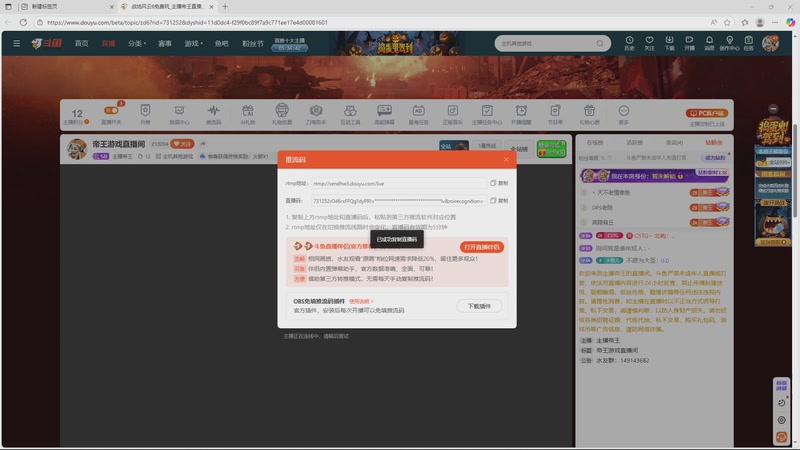Open the 互动工具 toolbar icon
This screenshot has height=450, width=800.
coord(350,114)
